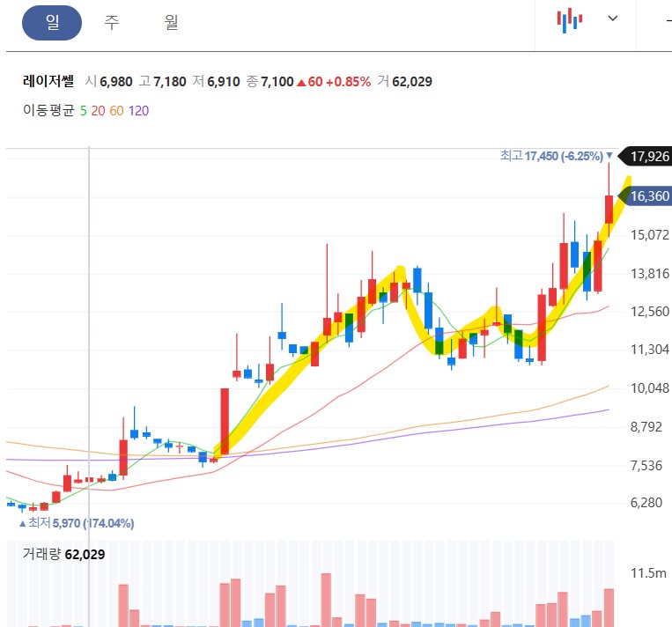Click the 최고 17,450 high marker
The image size is (672, 627).
(557, 156)
